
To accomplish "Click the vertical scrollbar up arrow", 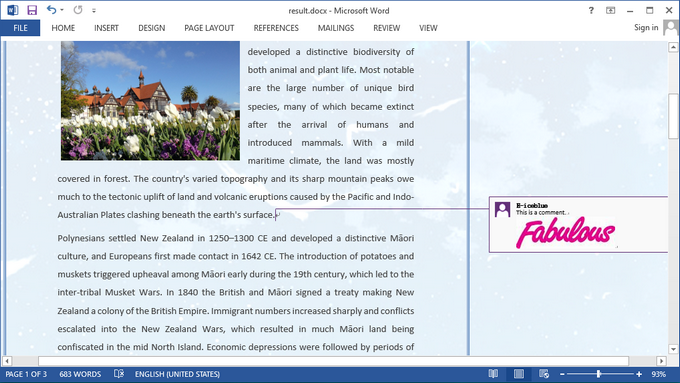I will point(673,46).
